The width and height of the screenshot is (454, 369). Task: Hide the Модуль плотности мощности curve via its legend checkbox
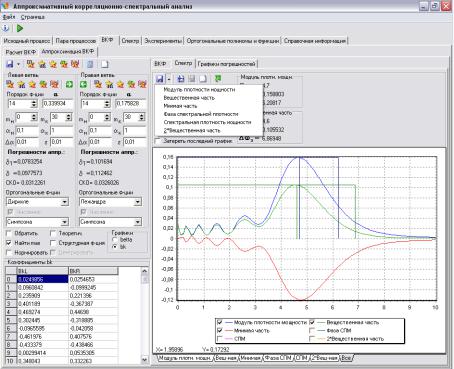[x=220, y=322]
